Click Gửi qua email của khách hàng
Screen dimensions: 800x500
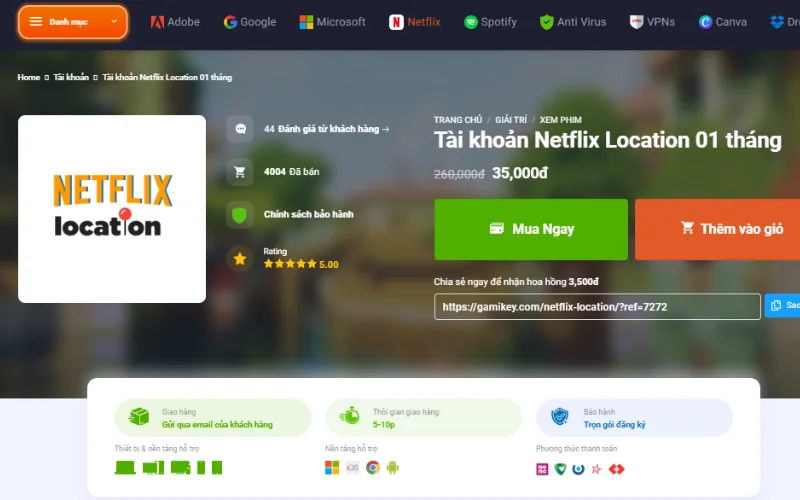[217, 424]
